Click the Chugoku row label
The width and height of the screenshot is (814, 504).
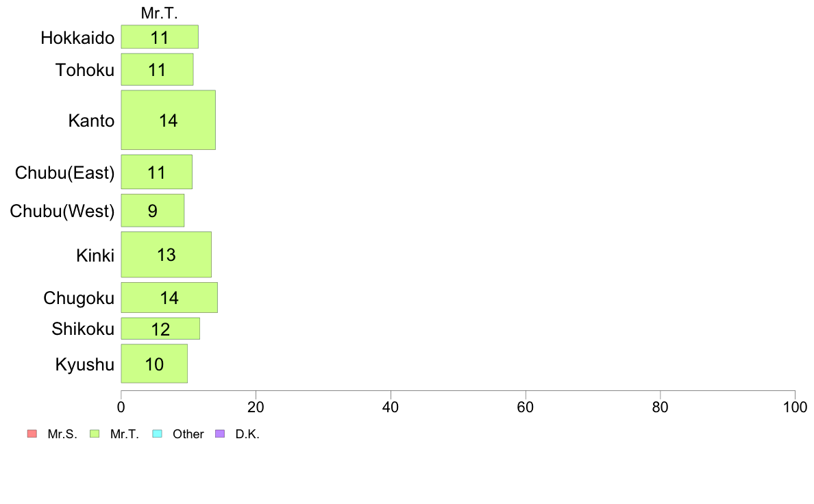coord(79,298)
